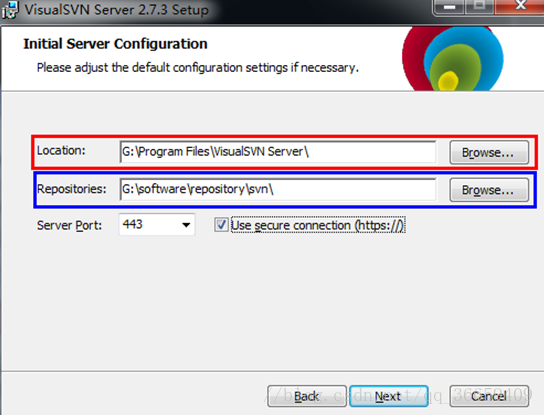Browse for the Repositories folder
544x415 pixels.
coord(489,190)
